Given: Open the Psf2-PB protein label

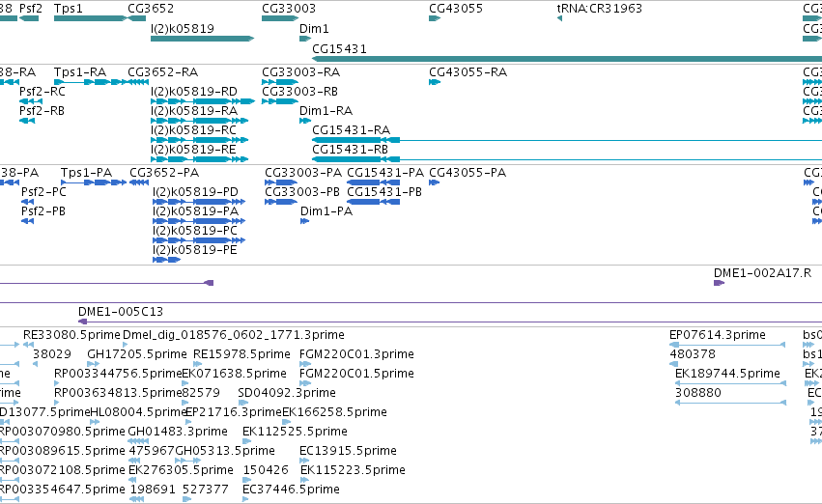Looking at the screenshot, I should click(x=43, y=211).
